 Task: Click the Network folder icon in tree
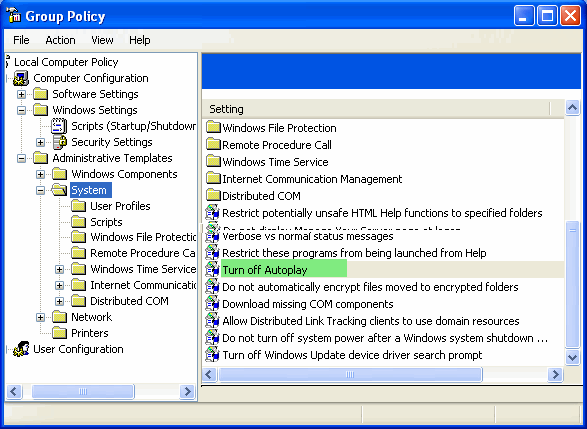[60, 317]
